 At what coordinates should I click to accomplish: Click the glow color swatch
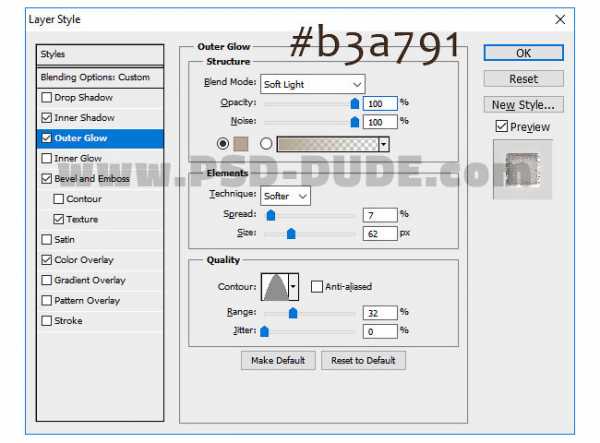pos(239,144)
